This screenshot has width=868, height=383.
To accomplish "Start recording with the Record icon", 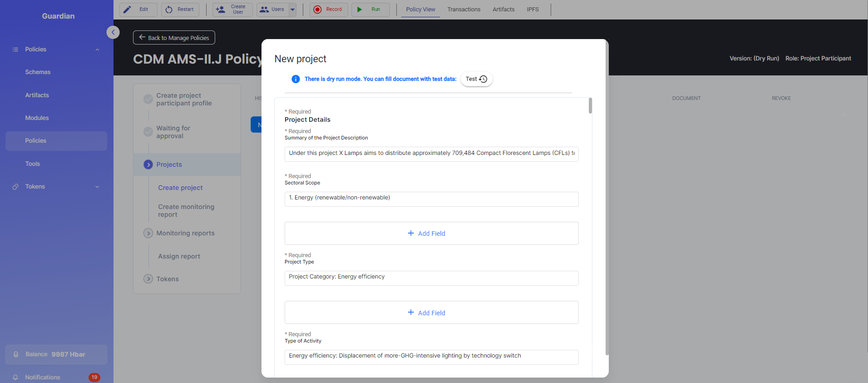I will coord(317,10).
